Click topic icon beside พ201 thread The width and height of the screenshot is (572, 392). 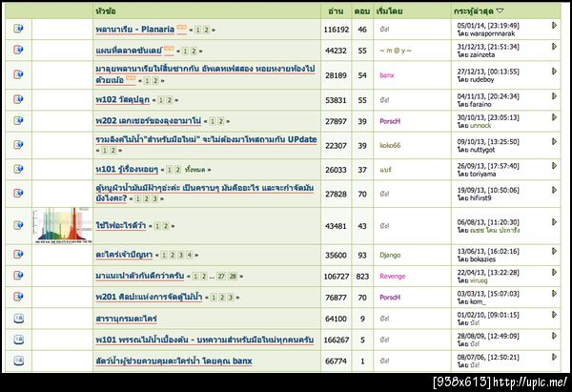(18, 297)
